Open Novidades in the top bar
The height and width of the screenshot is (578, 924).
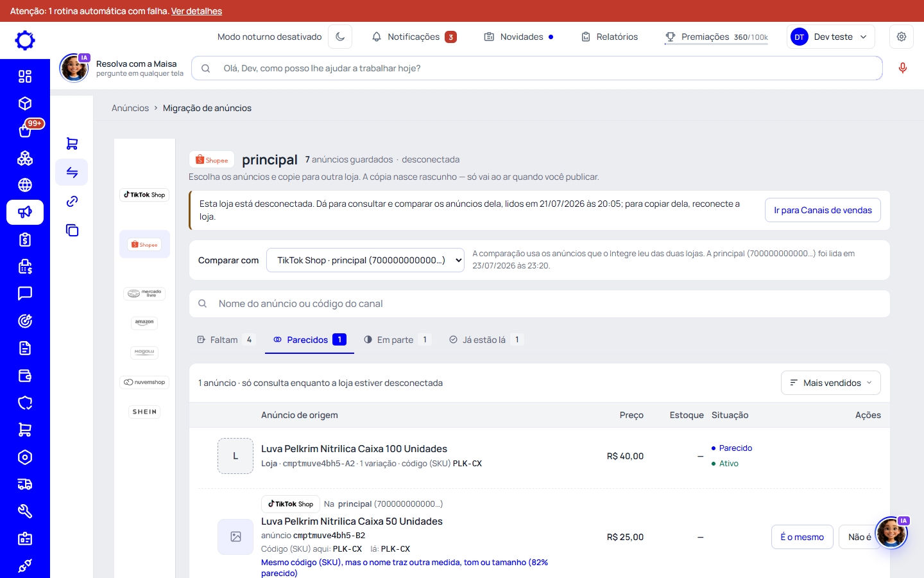coord(518,37)
